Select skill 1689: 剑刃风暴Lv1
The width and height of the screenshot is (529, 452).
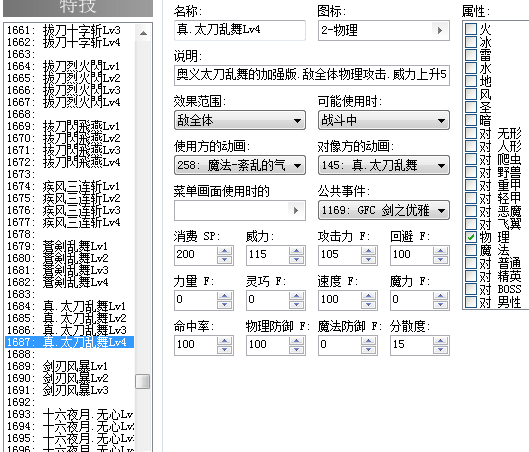pyautogui.click(x=70, y=366)
